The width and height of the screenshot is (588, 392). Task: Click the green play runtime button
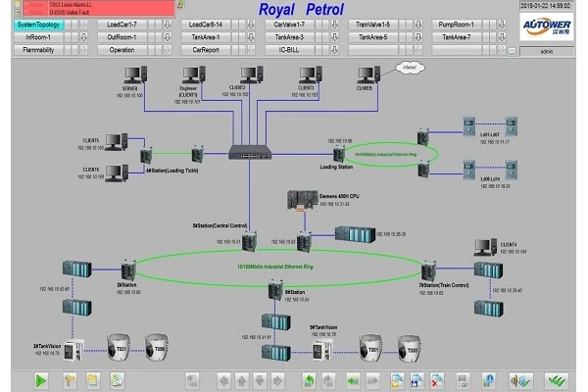pos(41,381)
